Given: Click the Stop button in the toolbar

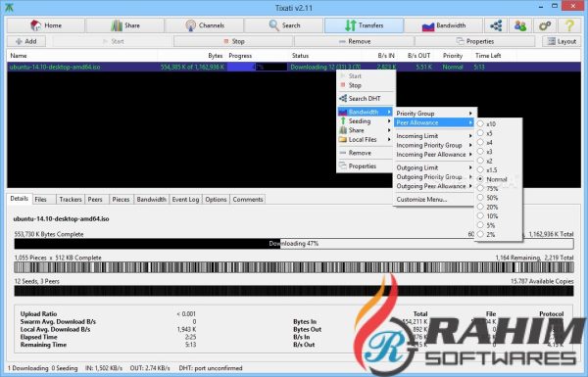Looking at the screenshot, I should [x=233, y=41].
